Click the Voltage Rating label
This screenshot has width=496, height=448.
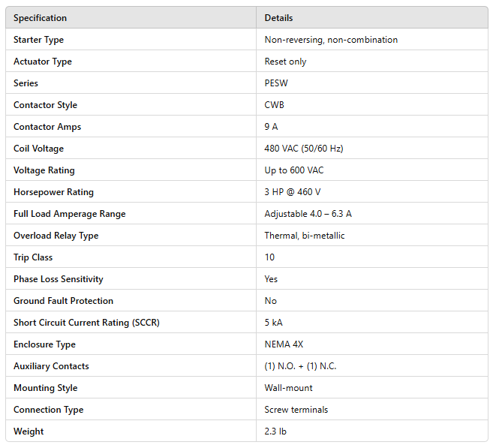tap(44, 170)
